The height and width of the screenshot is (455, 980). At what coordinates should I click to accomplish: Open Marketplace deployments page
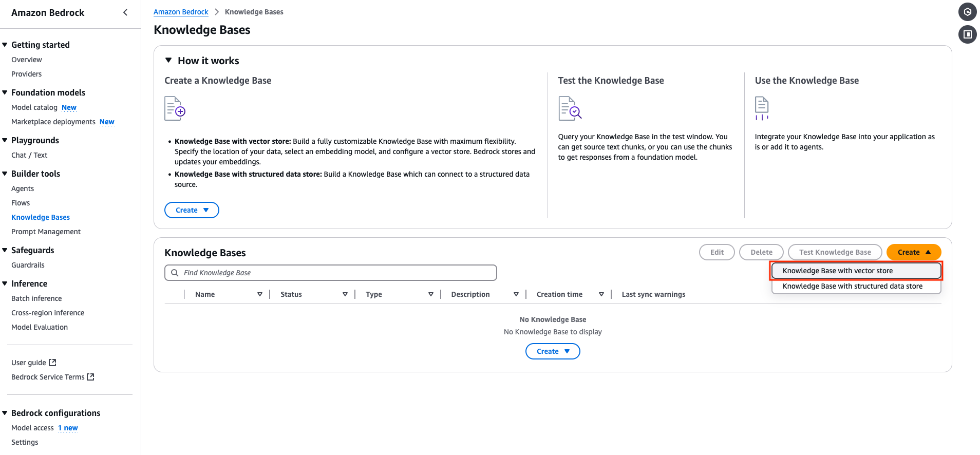click(x=53, y=122)
